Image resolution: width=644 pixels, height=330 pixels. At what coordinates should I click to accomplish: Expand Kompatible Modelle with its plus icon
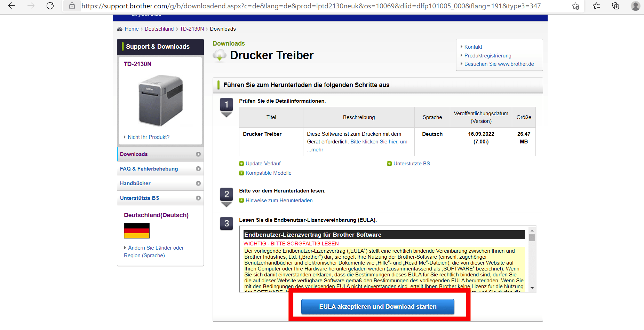click(x=241, y=173)
